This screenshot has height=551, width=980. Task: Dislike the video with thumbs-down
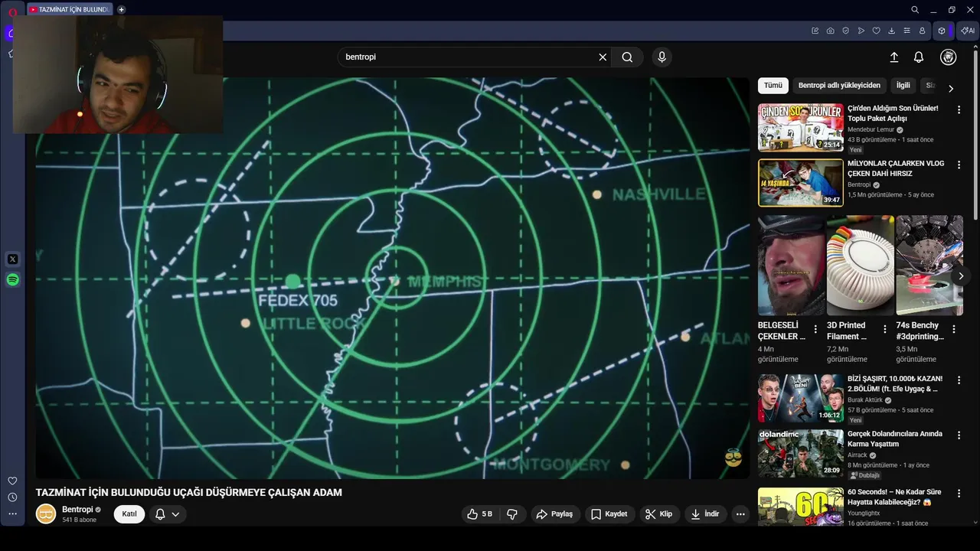tap(513, 514)
